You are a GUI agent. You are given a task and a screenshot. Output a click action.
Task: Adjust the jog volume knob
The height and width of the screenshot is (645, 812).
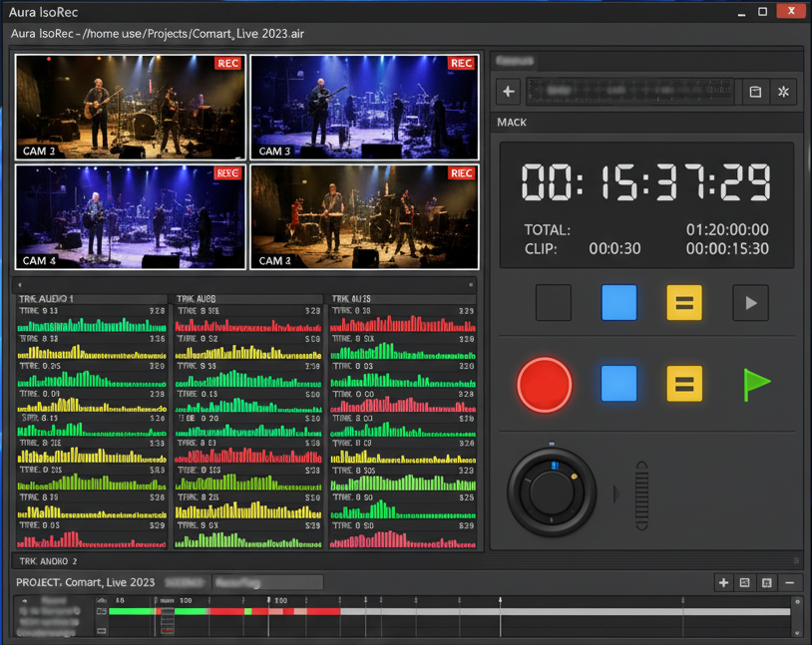tap(551, 492)
